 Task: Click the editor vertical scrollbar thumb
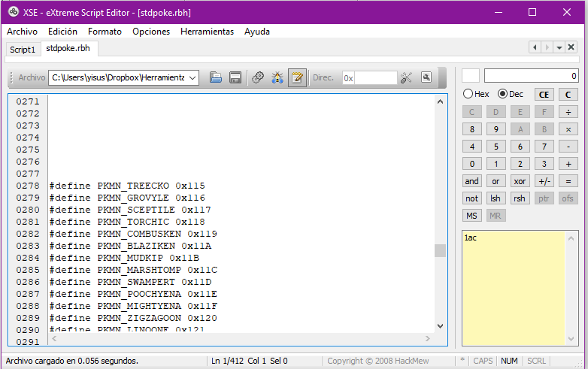point(441,250)
